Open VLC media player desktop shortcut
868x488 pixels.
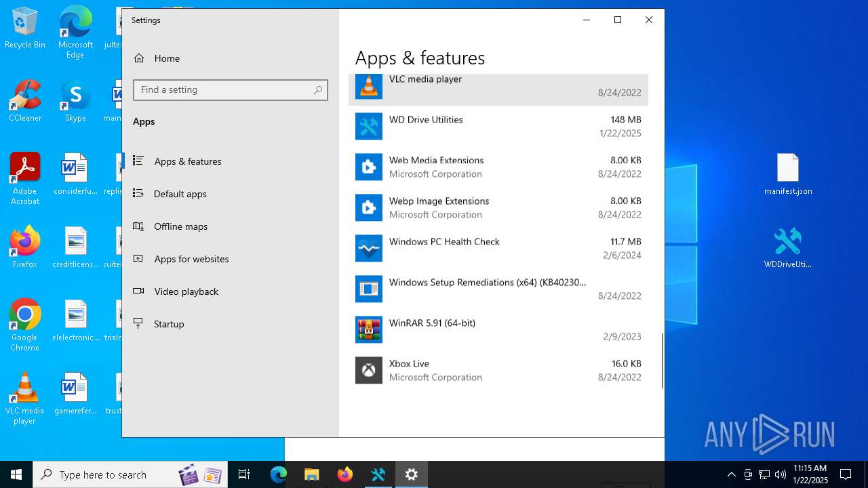click(x=25, y=399)
